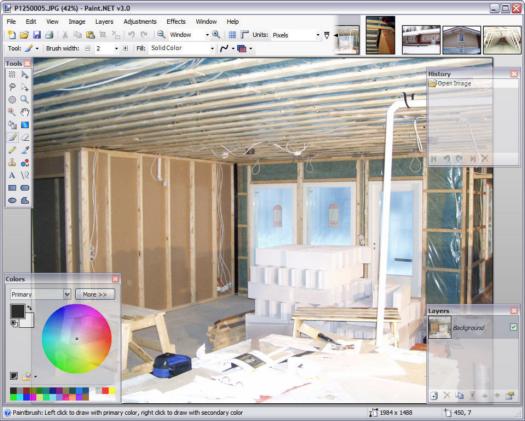Decrease brush width with minus button
The width and height of the screenshot is (525, 421).
88,49
